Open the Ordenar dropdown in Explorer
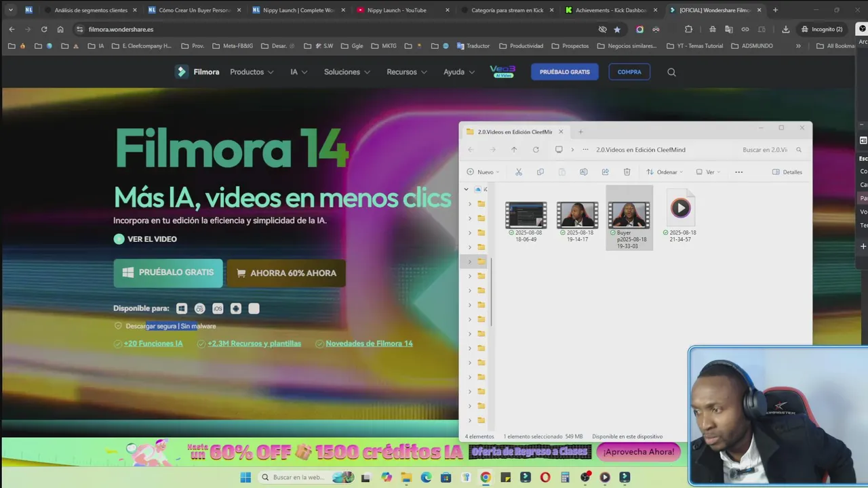This screenshot has height=488, width=868. coord(665,172)
